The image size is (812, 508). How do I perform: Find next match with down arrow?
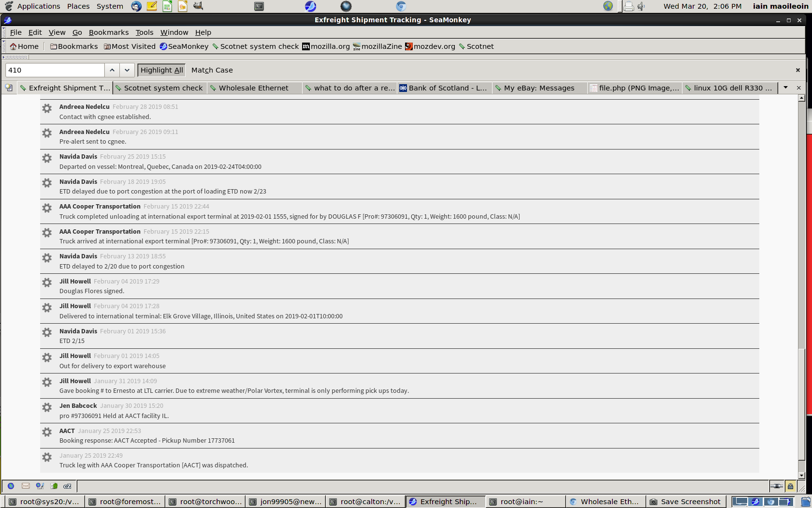pos(127,70)
